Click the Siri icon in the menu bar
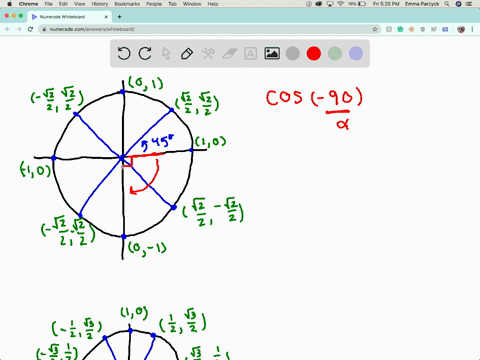 (459, 4)
